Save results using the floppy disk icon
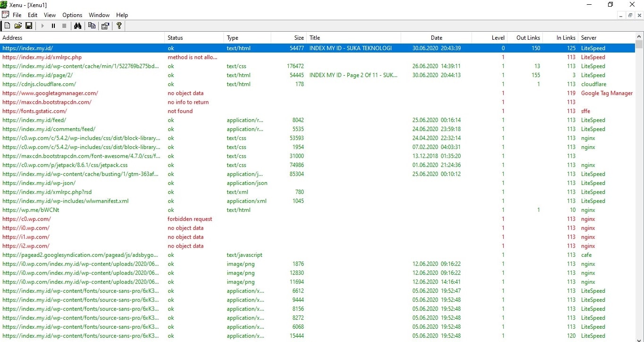The width and height of the screenshot is (644, 342). coord(29,26)
